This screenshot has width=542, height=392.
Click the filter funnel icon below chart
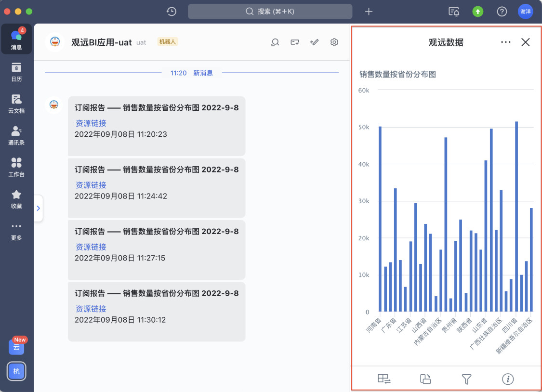tap(466, 379)
